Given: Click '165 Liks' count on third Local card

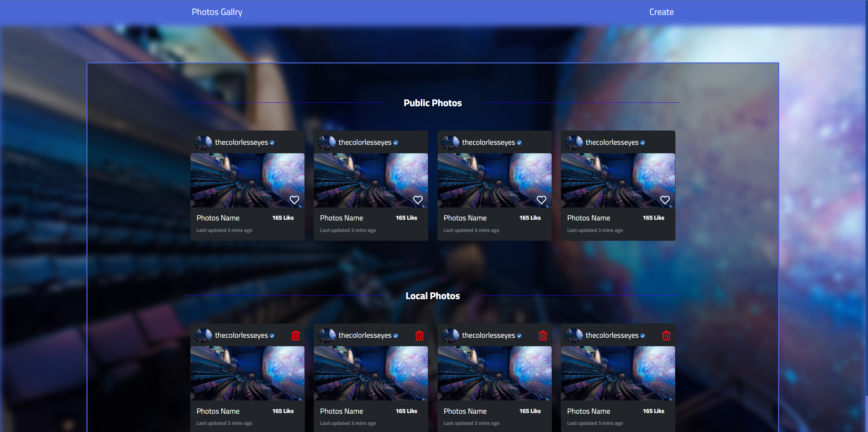Looking at the screenshot, I should click(530, 411).
